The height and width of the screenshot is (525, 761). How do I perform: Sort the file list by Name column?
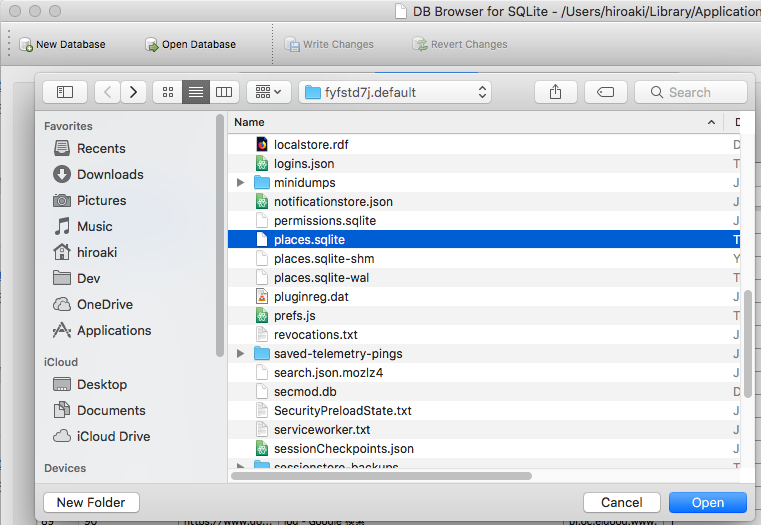tap(476, 122)
